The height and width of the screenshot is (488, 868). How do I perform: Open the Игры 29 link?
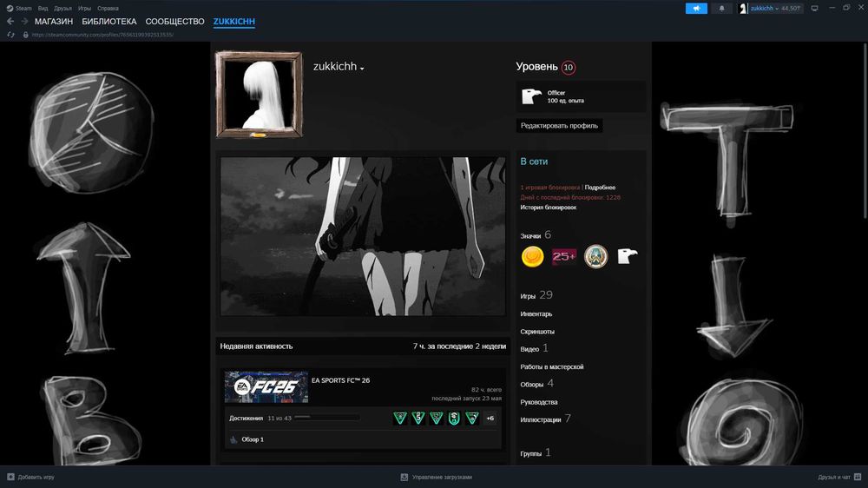(536, 295)
